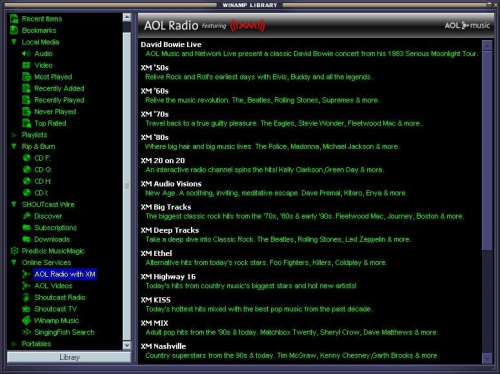Screen dimensions: 500x374
Task: Click station list scroll-up arrow
Action: (487, 45)
